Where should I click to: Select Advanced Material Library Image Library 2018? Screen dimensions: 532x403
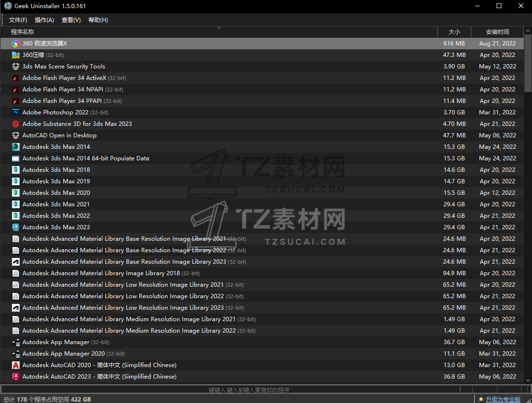coord(262,273)
